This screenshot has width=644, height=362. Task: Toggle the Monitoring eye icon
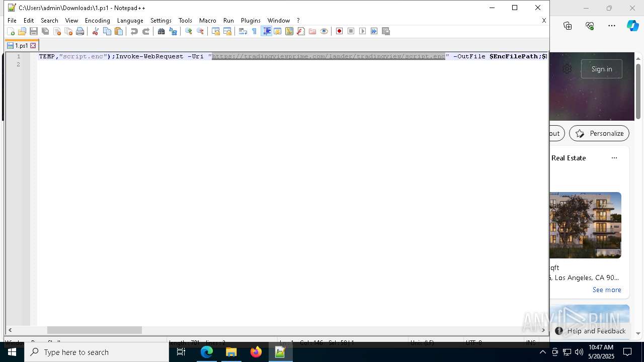pos(324,31)
